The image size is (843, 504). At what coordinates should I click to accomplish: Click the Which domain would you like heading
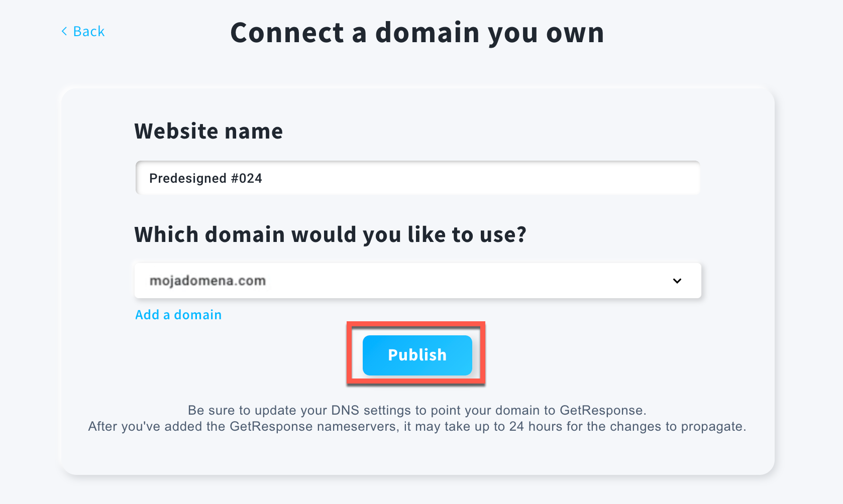click(x=330, y=234)
